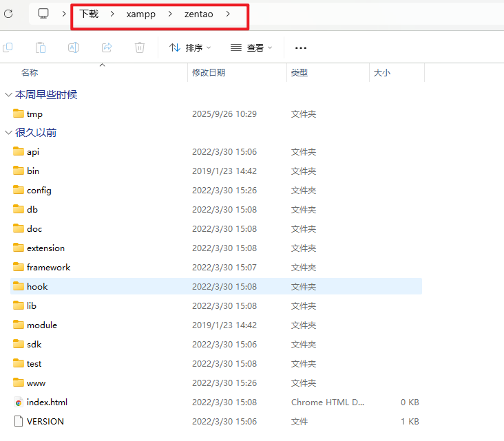Collapse the 本周早些时候 group

pyautogui.click(x=8, y=95)
